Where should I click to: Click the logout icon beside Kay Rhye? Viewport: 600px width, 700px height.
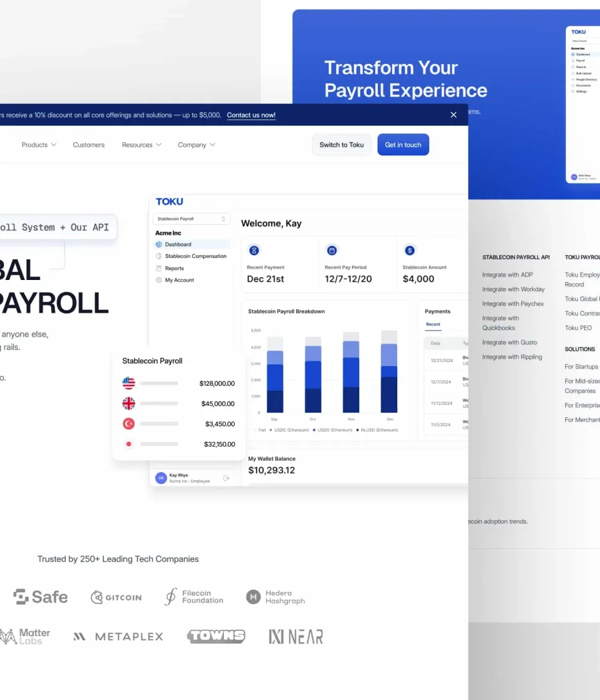tap(227, 478)
